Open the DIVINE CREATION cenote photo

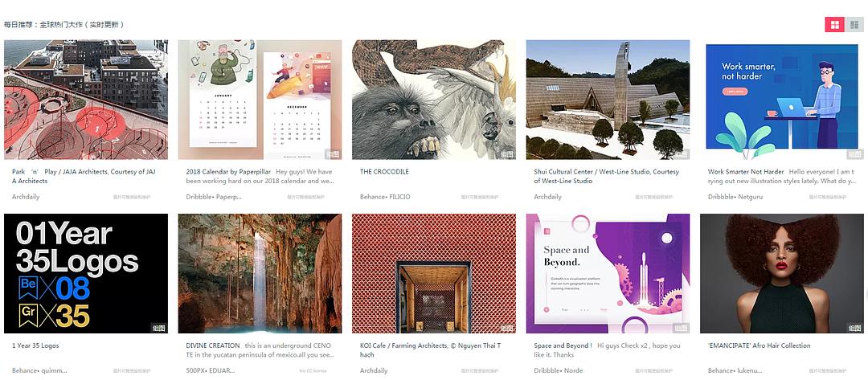point(260,273)
